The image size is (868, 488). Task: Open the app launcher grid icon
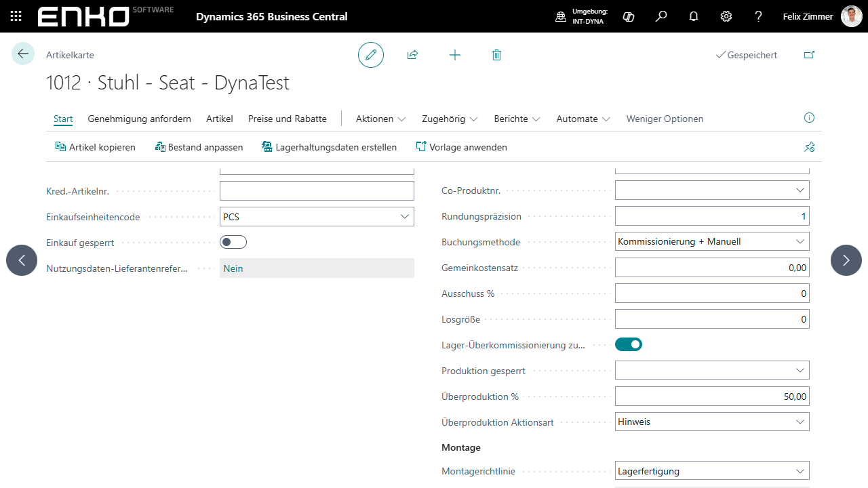point(16,16)
